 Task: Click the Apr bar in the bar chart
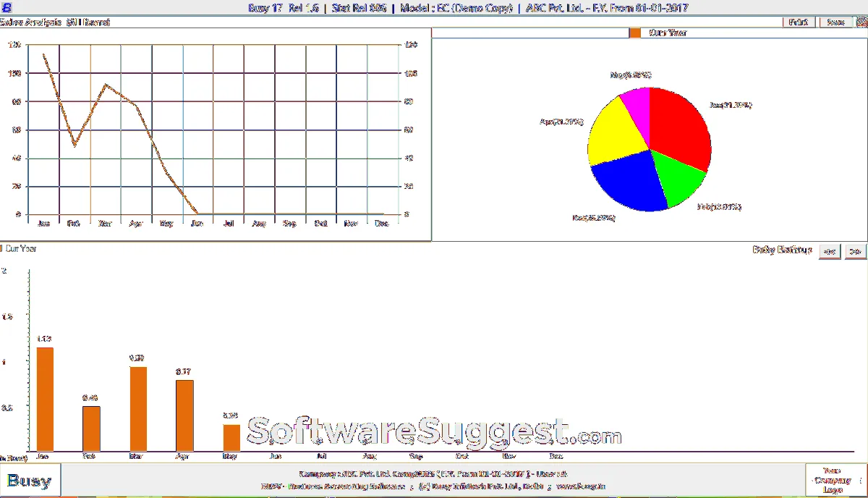pos(184,415)
